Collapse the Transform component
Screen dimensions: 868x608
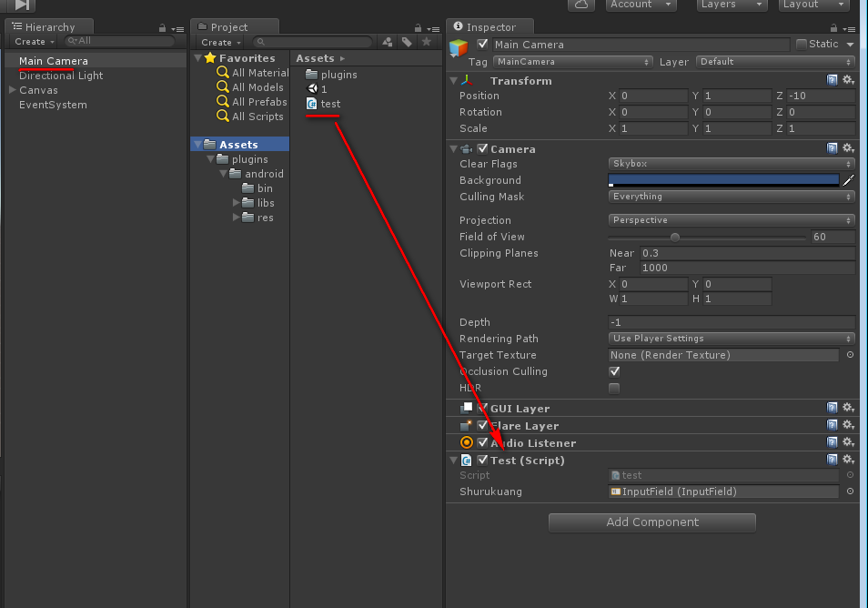454,81
